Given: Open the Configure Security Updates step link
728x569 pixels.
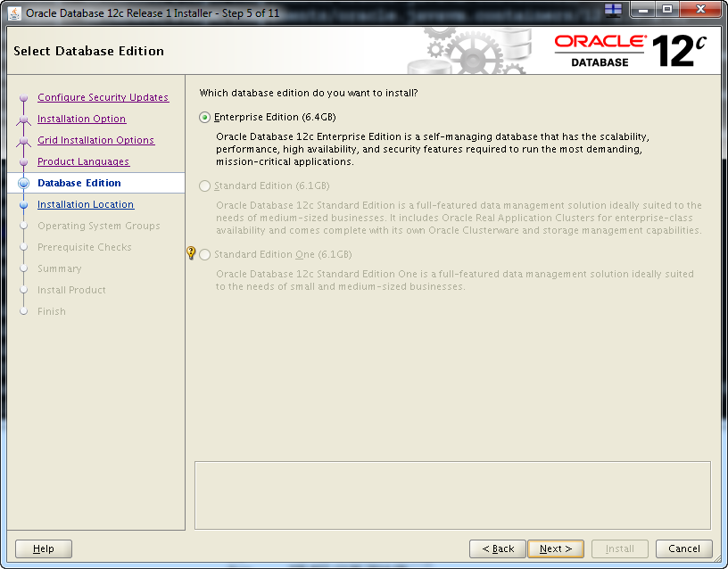Looking at the screenshot, I should point(103,97).
